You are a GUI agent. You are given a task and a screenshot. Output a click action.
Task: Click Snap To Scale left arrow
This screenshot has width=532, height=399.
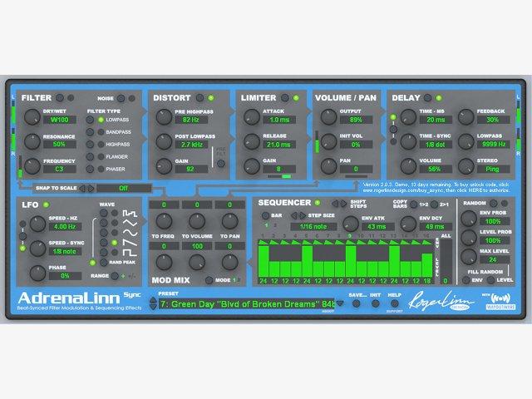[82, 189]
